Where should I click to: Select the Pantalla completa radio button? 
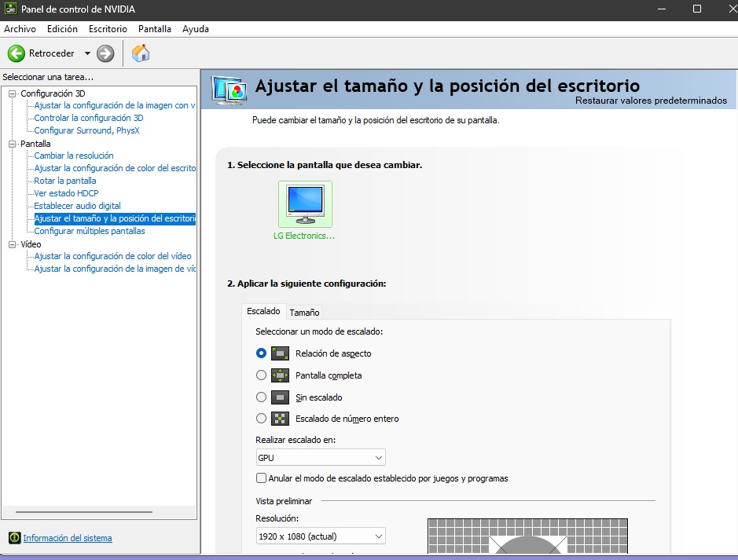click(262, 375)
